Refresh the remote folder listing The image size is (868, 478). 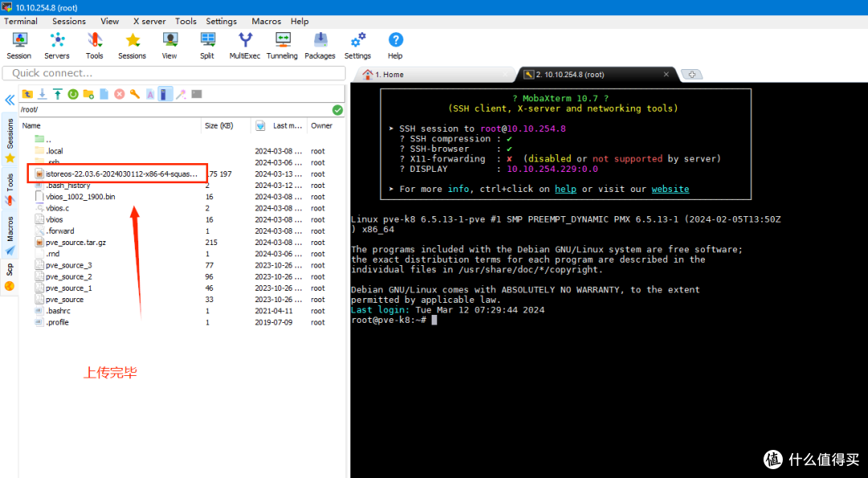[73, 94]
